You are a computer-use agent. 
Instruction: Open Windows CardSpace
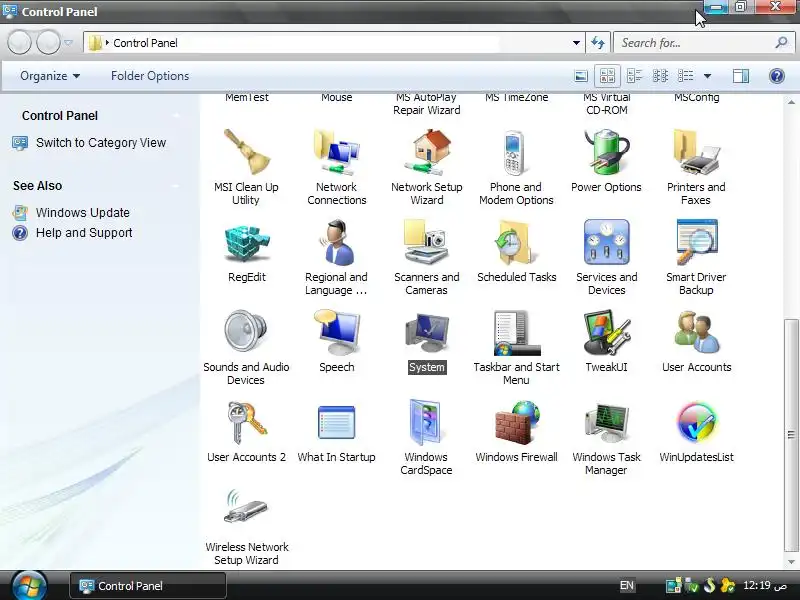(x=426, y=437)
